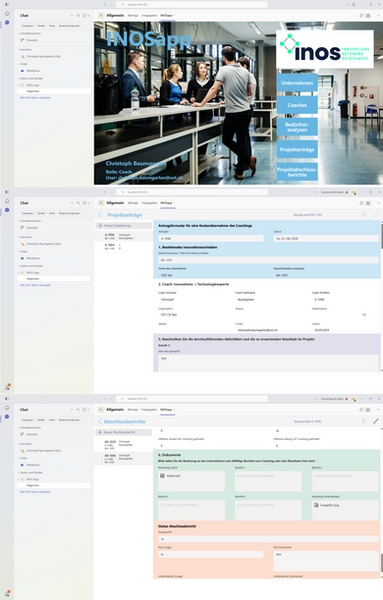
Task: Filter chats by Ungelesen in INOSapp home window
Action: 28,26
